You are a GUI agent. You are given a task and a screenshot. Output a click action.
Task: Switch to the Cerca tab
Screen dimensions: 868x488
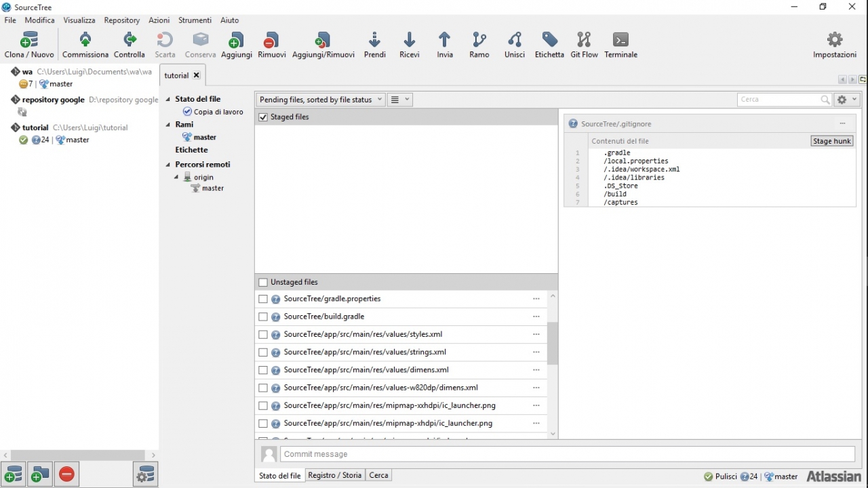tap(378, 476)
